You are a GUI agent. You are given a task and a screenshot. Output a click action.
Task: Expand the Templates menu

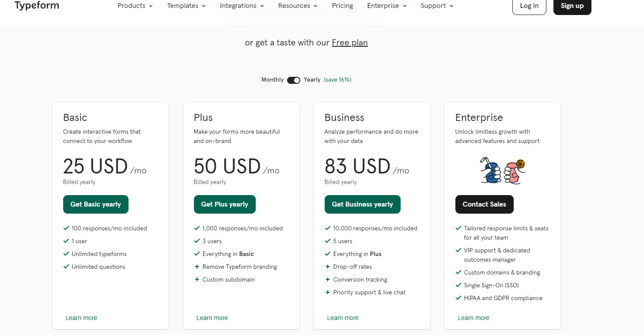(x=186, y=6)
